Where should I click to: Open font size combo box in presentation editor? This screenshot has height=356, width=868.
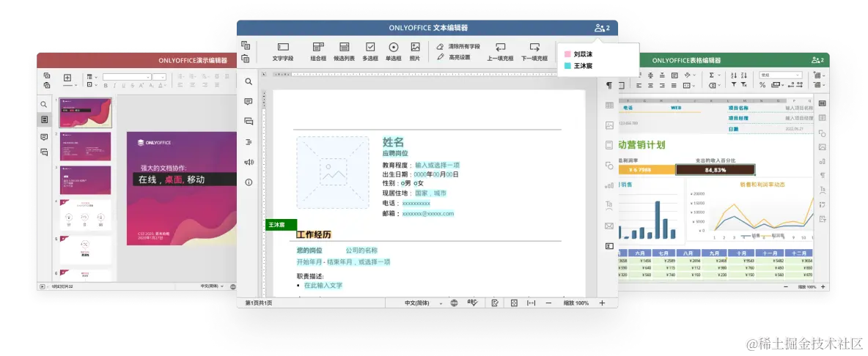tap(159, 77)
